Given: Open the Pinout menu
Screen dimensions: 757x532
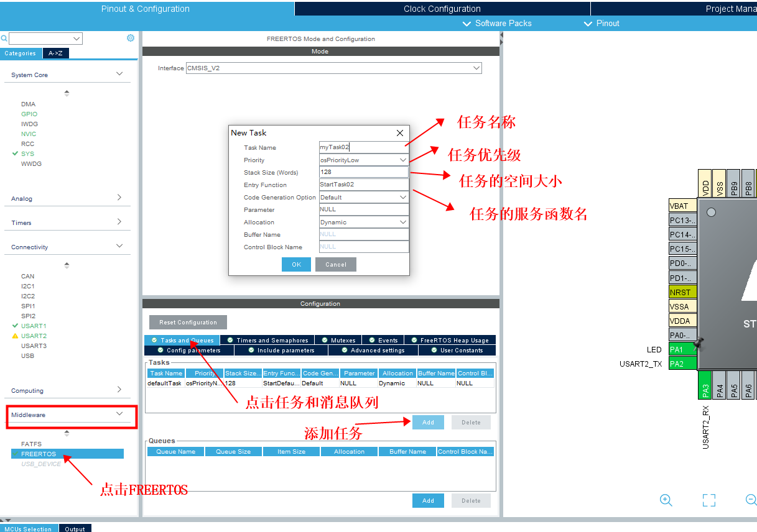Looking at the screenshot, I should [602, 24].
